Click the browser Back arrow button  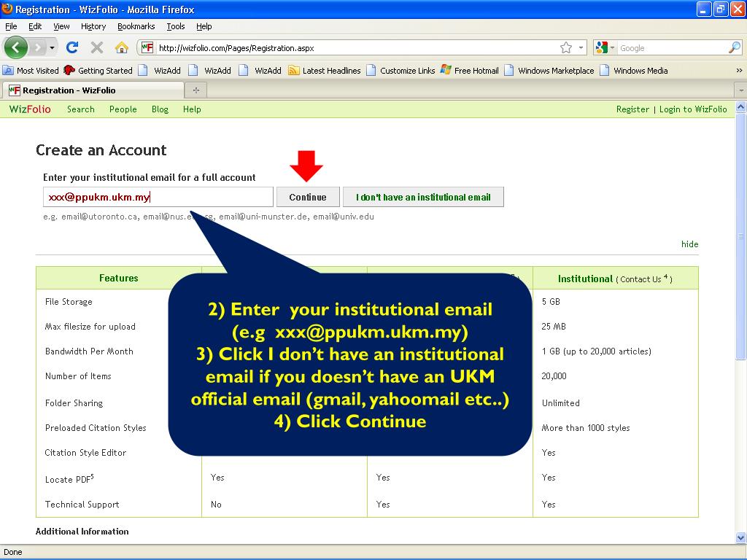point(16,47)
